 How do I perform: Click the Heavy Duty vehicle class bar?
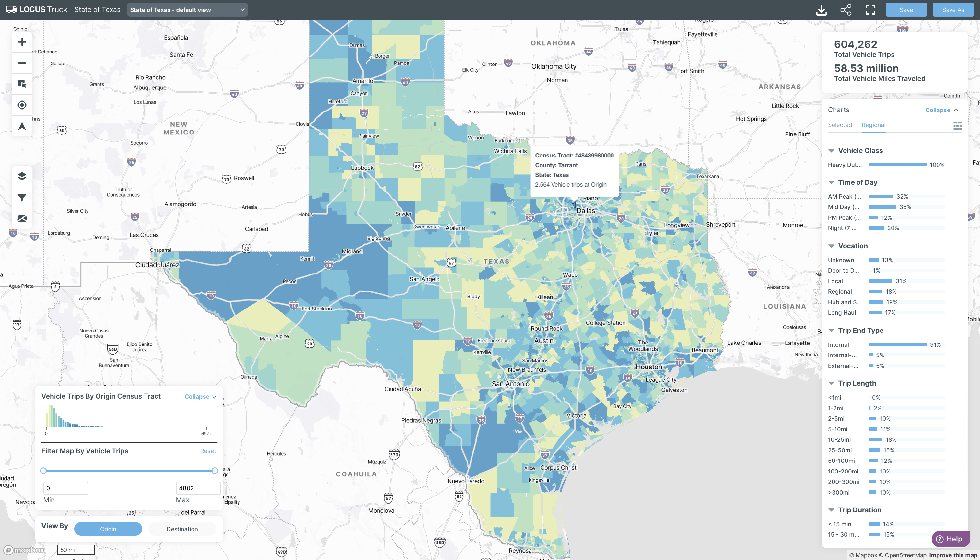(x=897, y=165)
